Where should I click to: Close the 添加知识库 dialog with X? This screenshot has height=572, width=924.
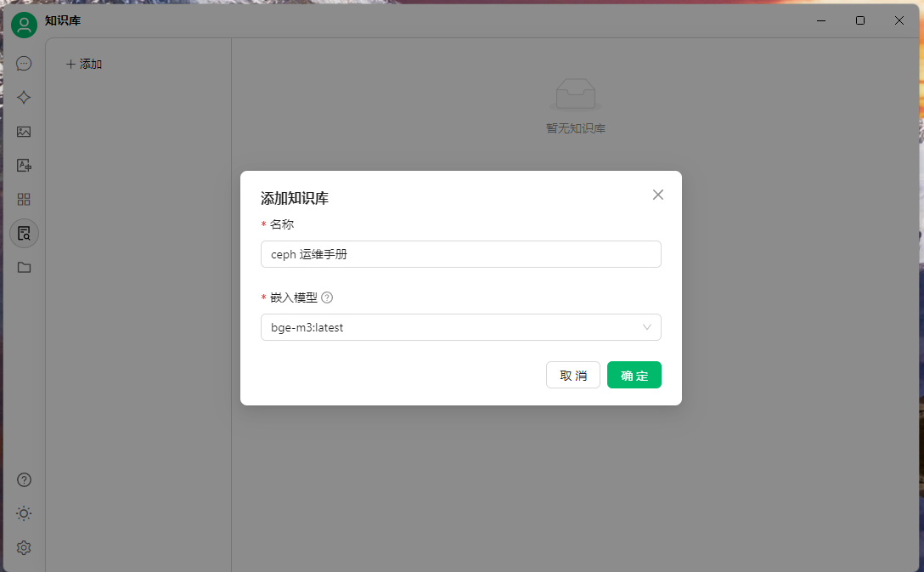coord(658,195)
